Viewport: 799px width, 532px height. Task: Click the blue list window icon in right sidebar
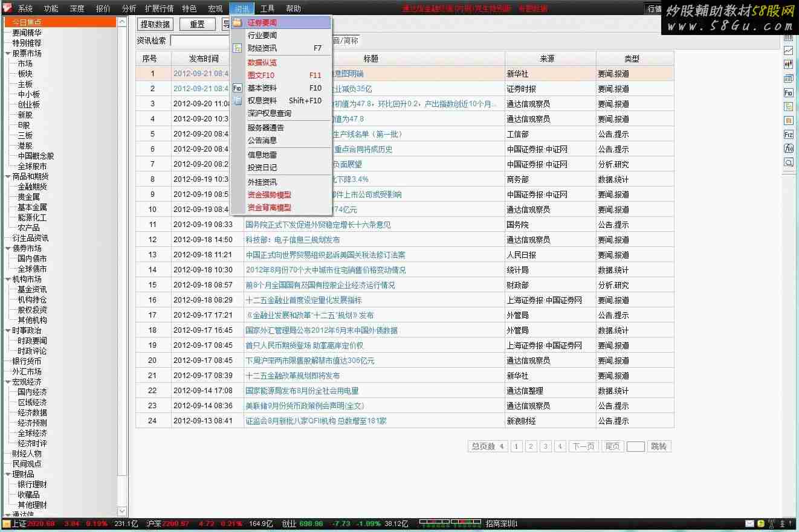tap(789, 79)
